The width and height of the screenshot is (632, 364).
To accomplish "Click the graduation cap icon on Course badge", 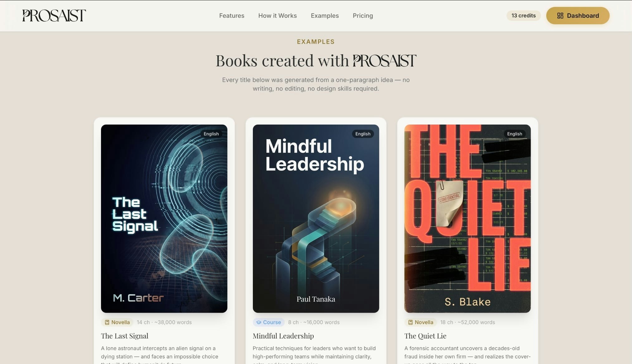I will coord(258,322).
